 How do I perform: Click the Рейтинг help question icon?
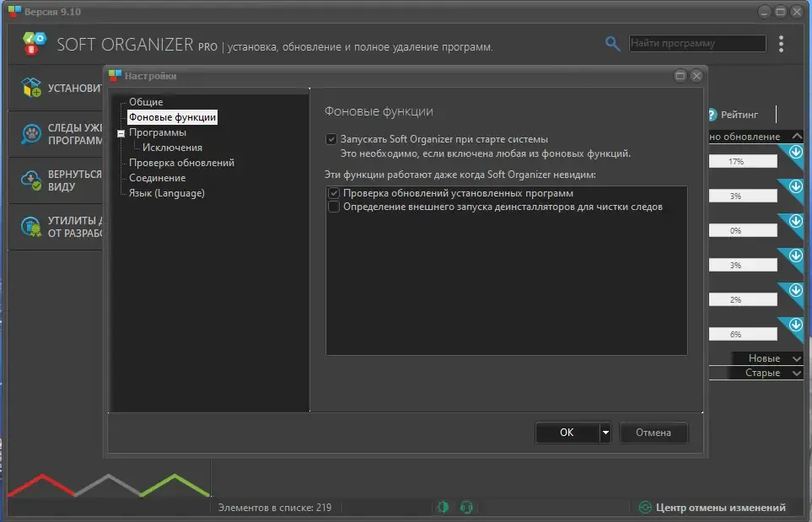[x=712, y=115]
